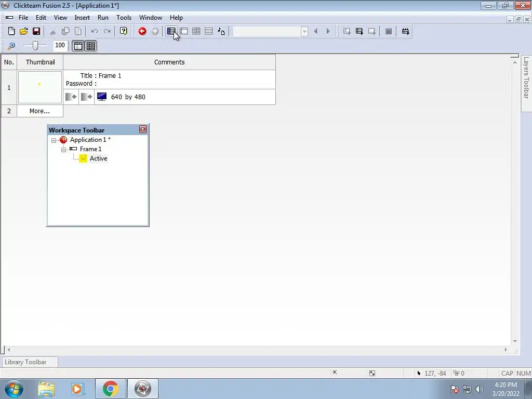Open the View menu

(60, 18)
